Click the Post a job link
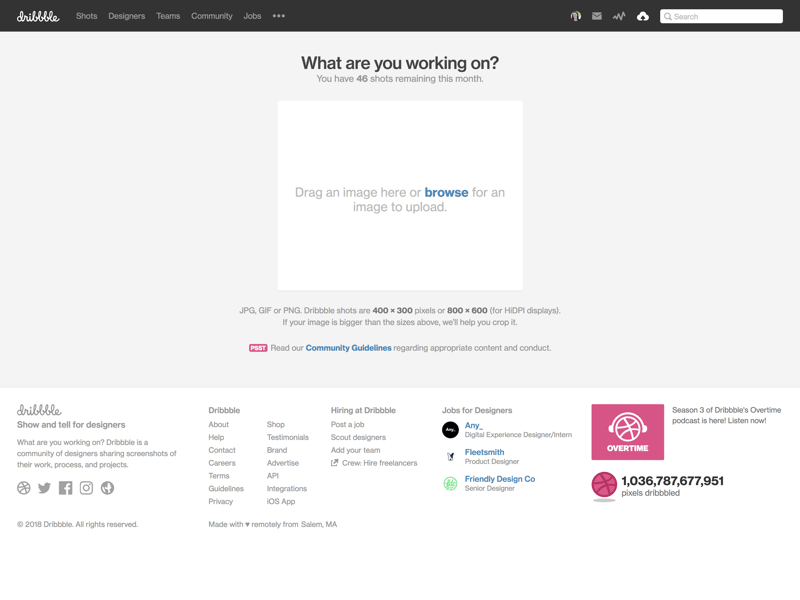The width and height of the screenshot is (800, 600). click(349, 423)
